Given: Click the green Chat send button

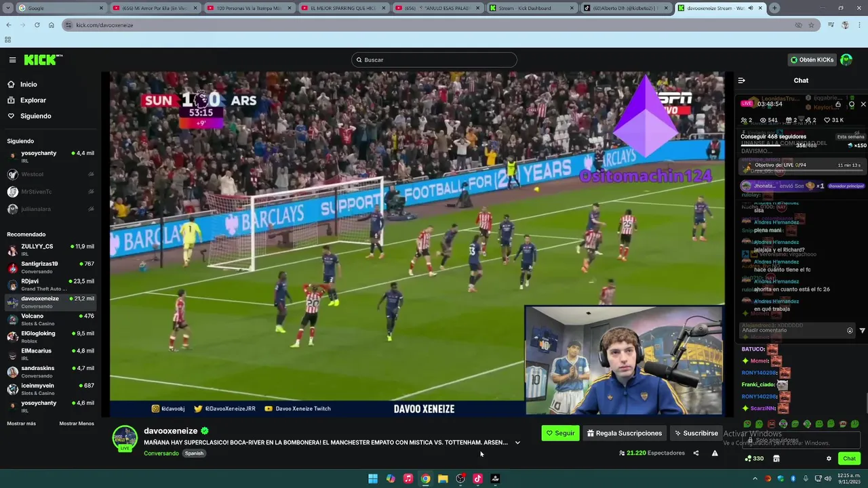Looking at the screenshot, I should coord(849,459).
